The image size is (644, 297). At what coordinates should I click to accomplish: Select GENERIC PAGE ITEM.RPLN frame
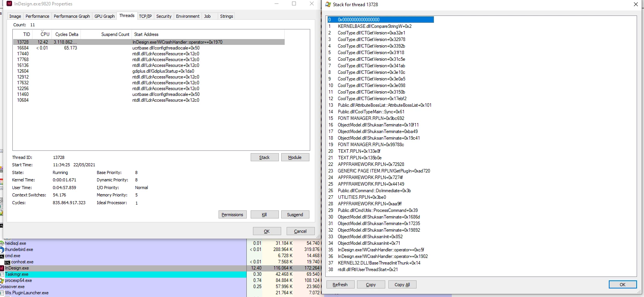[x=384, y=171]
